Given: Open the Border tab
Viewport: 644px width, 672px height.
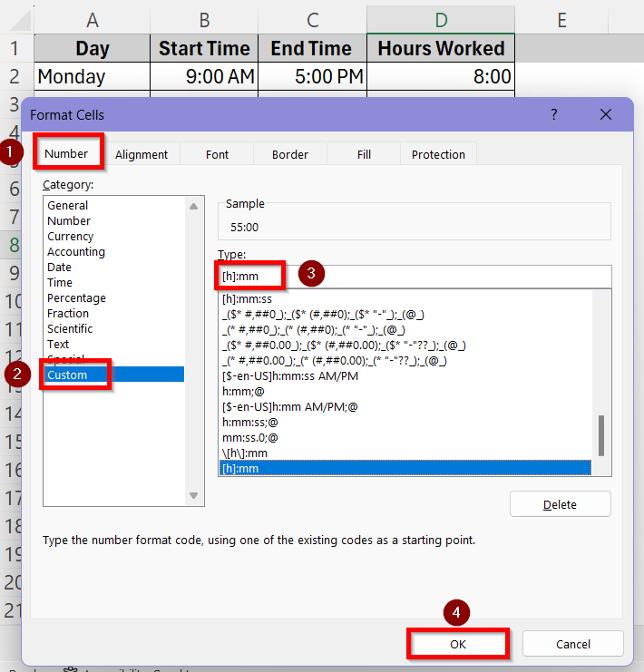Looking at the screenshot, I should coord(290,154).
